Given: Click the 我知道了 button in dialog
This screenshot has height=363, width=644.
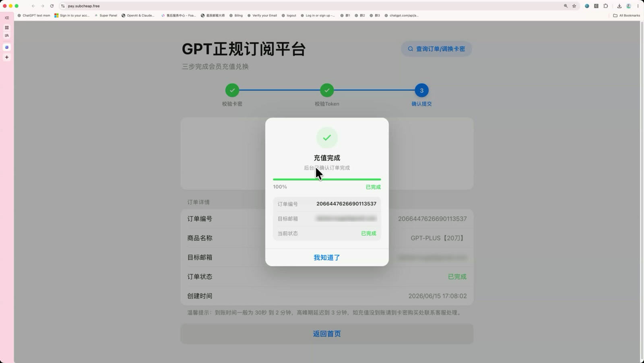Looking at the screenshot, I should 327,258.
